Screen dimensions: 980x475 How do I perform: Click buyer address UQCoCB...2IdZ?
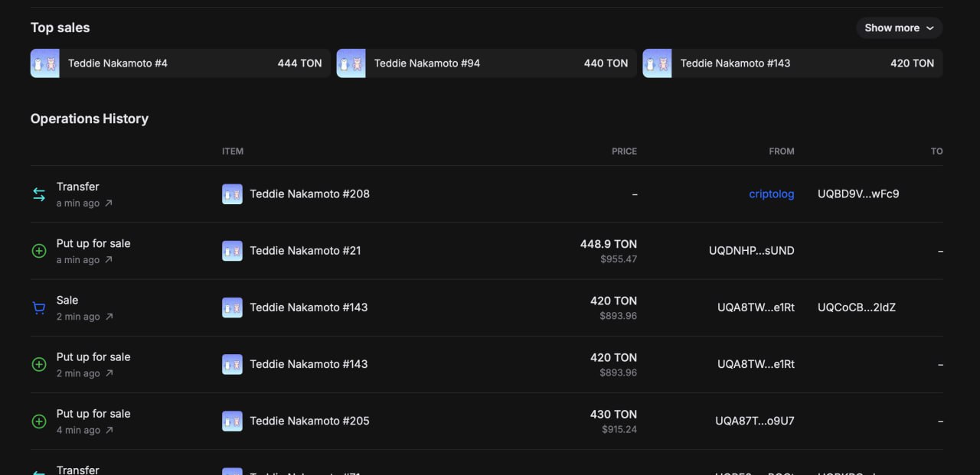point(856,307)
